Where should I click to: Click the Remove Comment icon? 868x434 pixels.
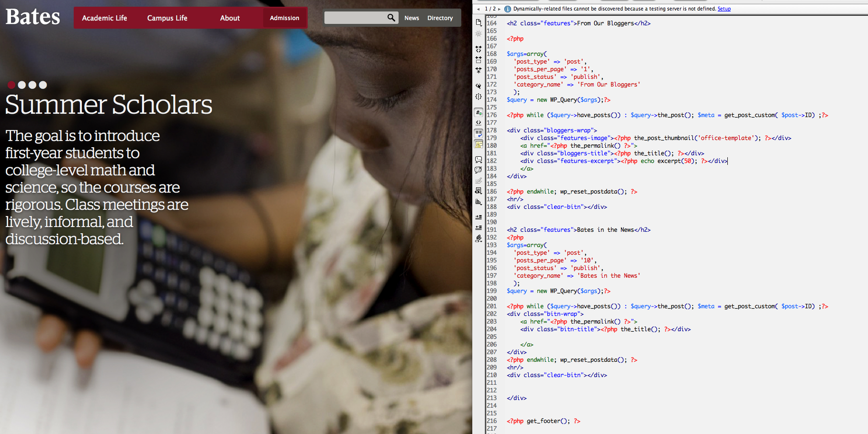(479, 170)
